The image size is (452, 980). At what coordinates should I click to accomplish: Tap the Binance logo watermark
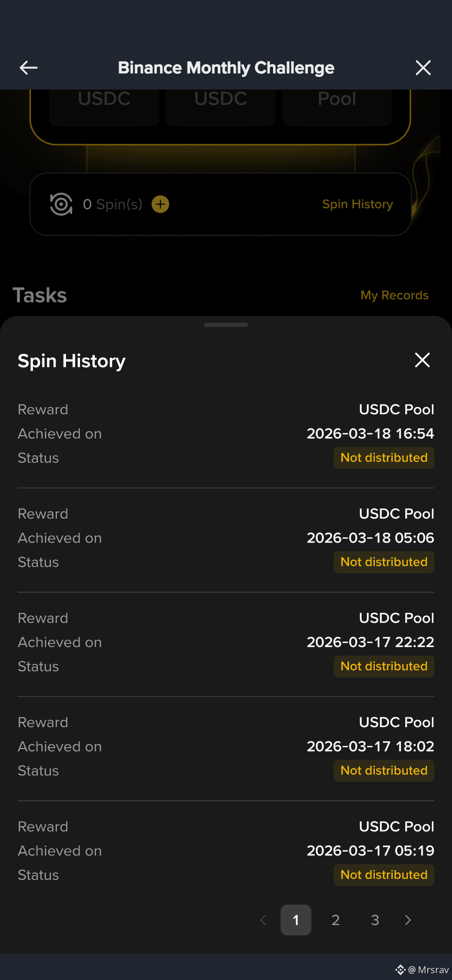400,970
